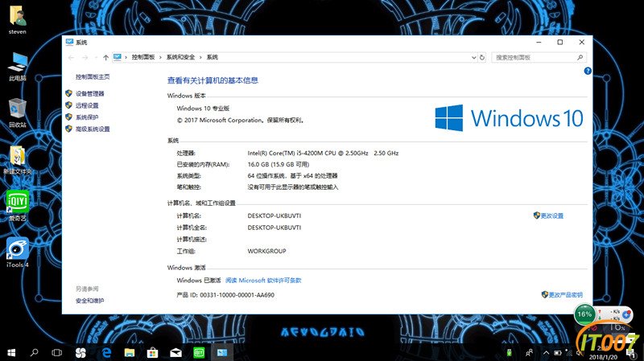Click the green 16% memory widget ball

585,314
